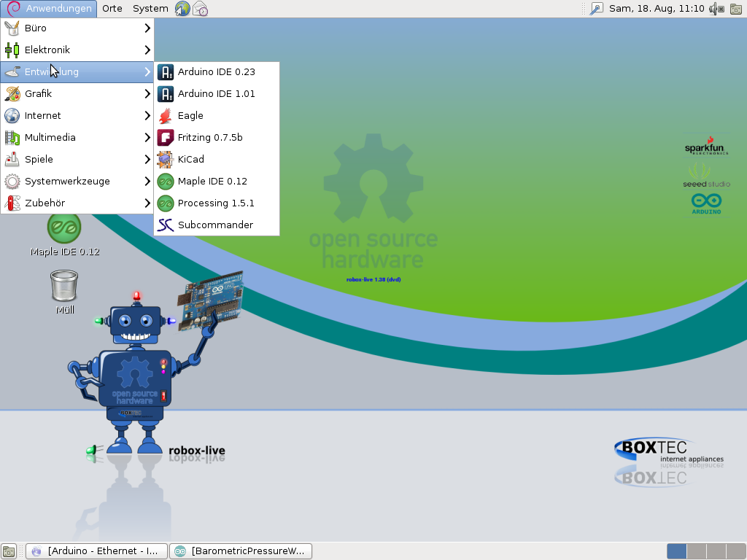This screenshot has width=747, height=560.
Task: Select Eagle in Entwicklung submenu
Action: click(x=216, y=116)
